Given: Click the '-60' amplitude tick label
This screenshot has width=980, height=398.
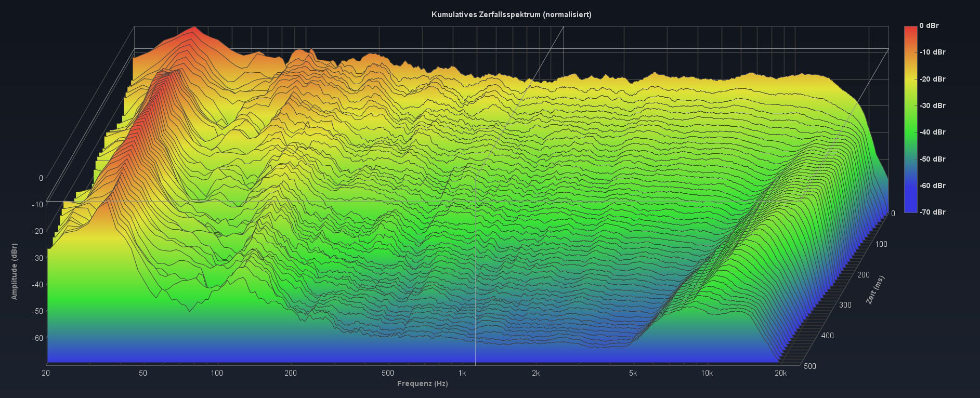Looking at the screenshot, I should pyautogui.click(x=37, y=338).
